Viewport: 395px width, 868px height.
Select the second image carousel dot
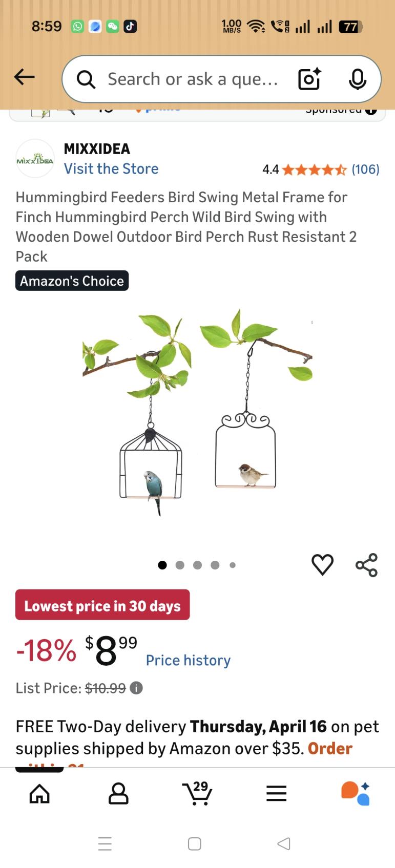point(180,565)
